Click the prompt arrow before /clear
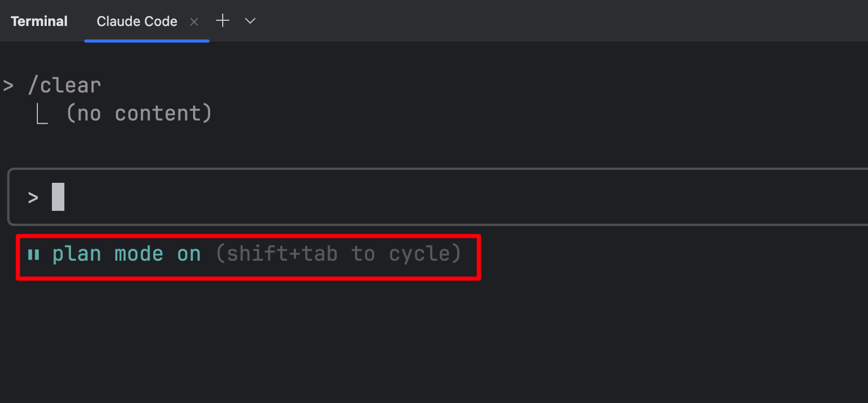Screen dimensions: 868x403 (x=8, y=86)
